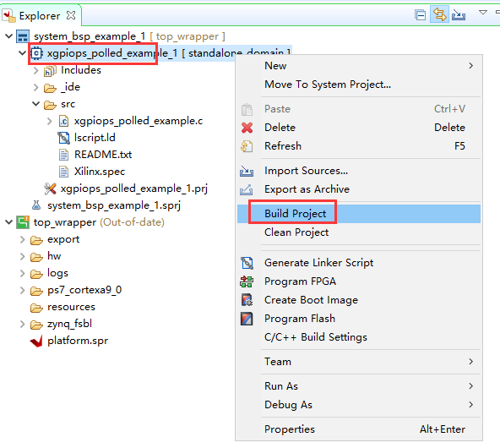500x448 pixels.
Task: Select the README.txt file
Action: [x=103, y=155]
